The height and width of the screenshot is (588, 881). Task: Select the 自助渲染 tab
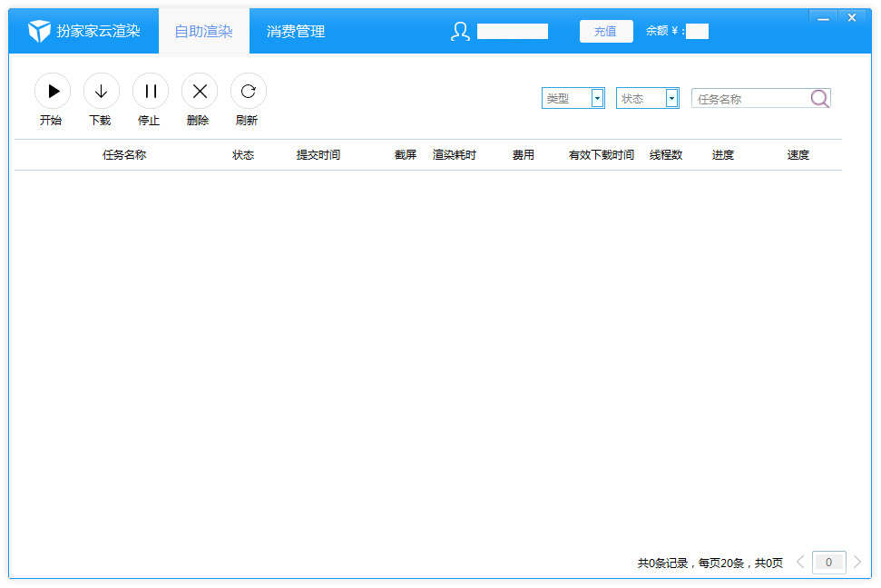tap(203, 29)
